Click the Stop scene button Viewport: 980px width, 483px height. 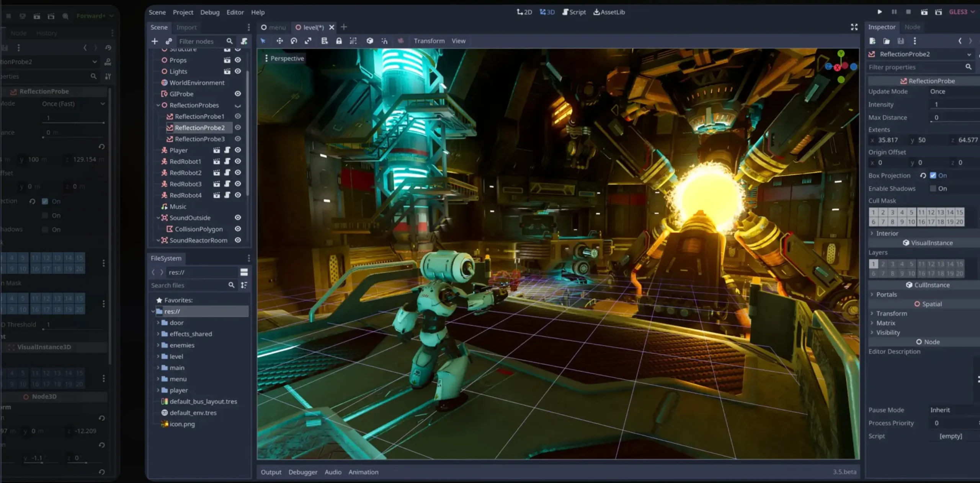coord(908,12)
